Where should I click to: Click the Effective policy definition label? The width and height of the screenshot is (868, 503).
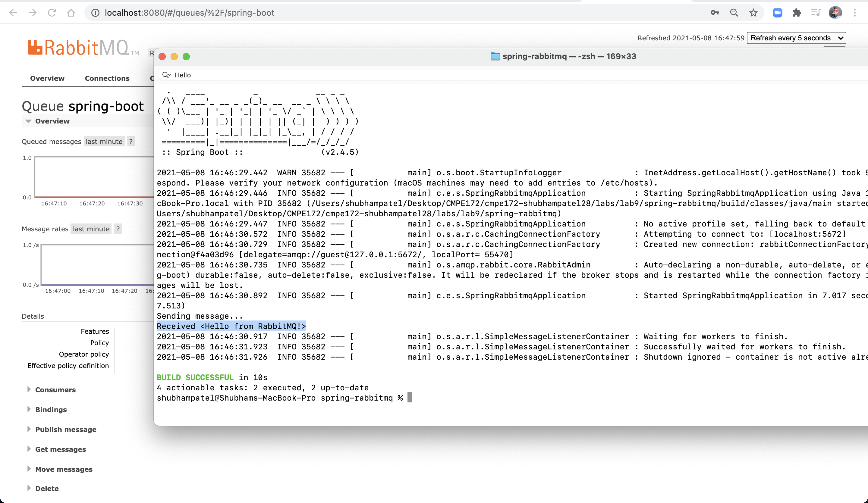pyautogui.click(x=68, y=366)
